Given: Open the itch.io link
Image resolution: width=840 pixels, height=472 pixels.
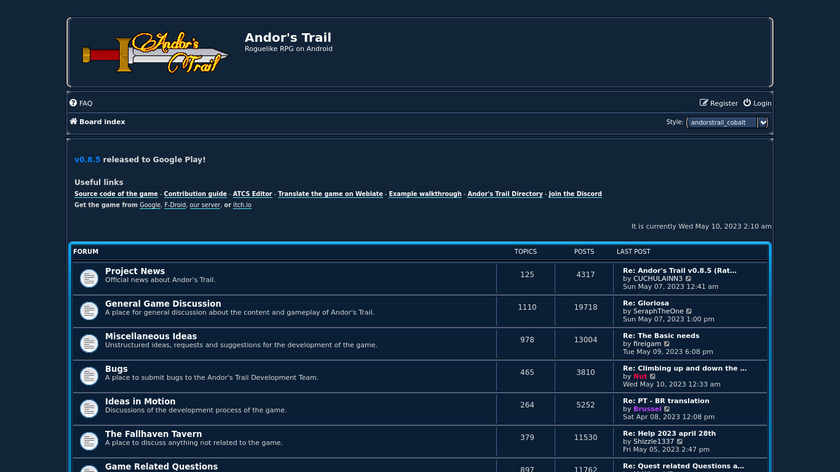Looking at the screenshot, I should (242, 205).
